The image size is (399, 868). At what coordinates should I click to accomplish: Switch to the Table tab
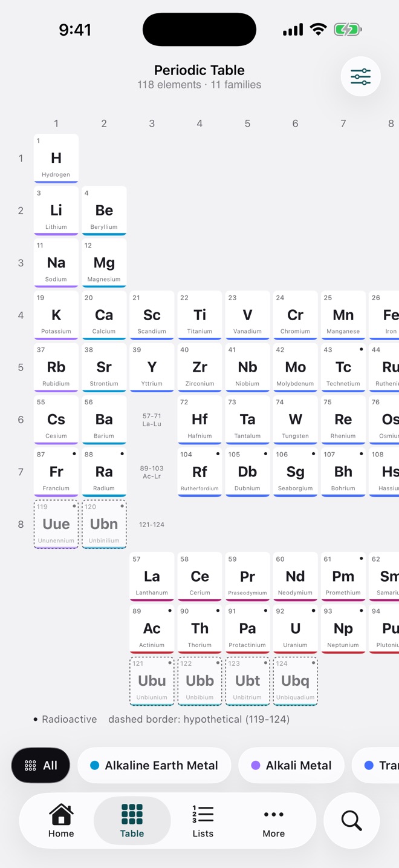pos(132,821)
